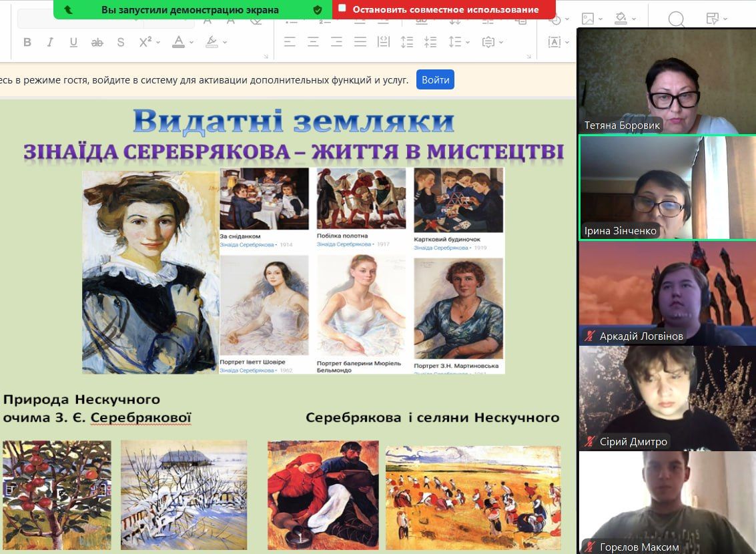The height and width of the screenshot is (554, 756).
Task: Apply text highlight color marker
Action: coord(212,42)
